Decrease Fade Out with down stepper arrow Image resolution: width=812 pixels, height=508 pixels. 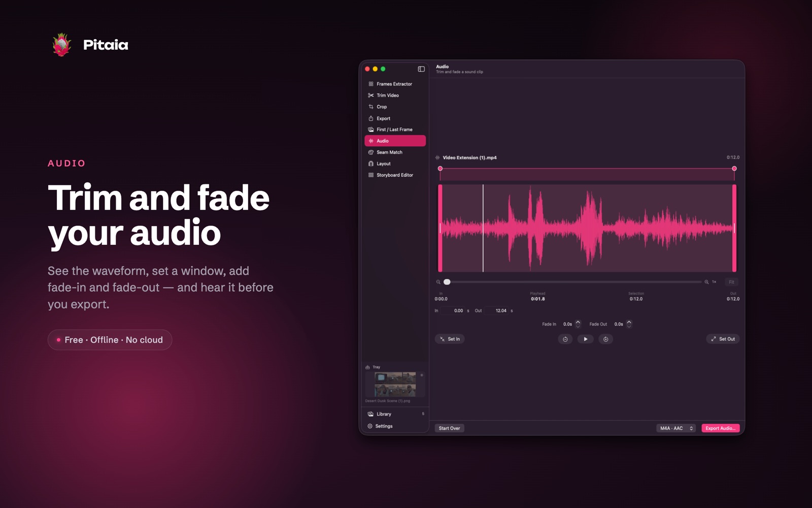click(x=629, y=326)
